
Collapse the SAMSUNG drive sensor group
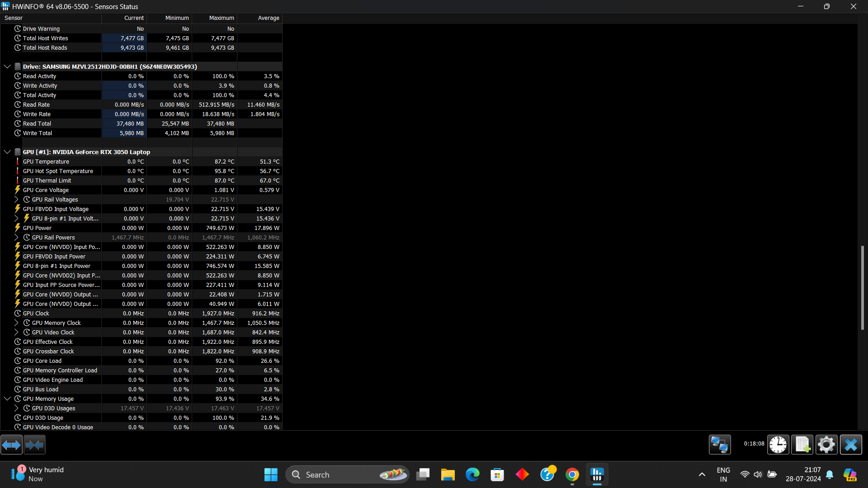(7, 66)
